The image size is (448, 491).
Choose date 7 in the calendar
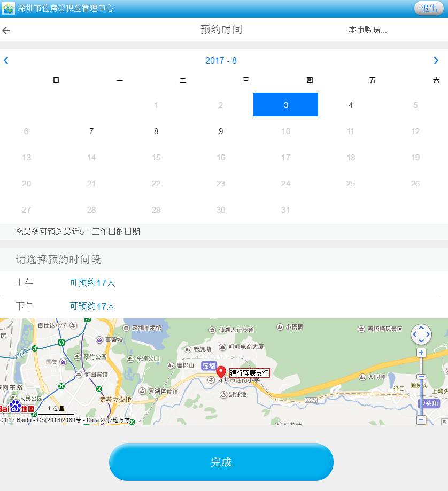tap(91, 131)
